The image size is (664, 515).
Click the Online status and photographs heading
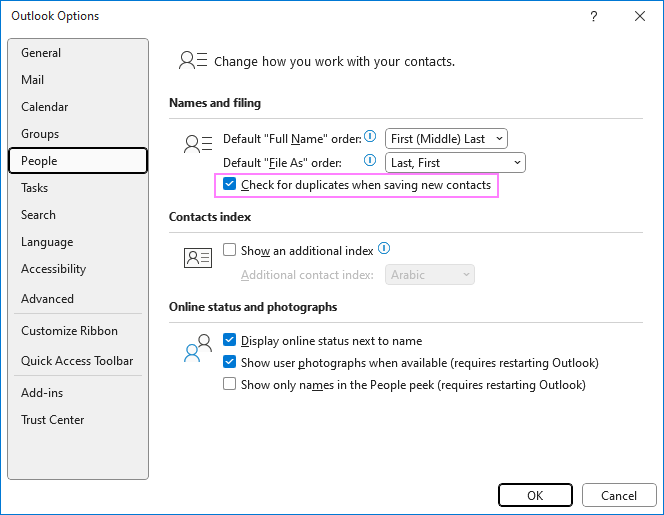[x=253, y=307]
